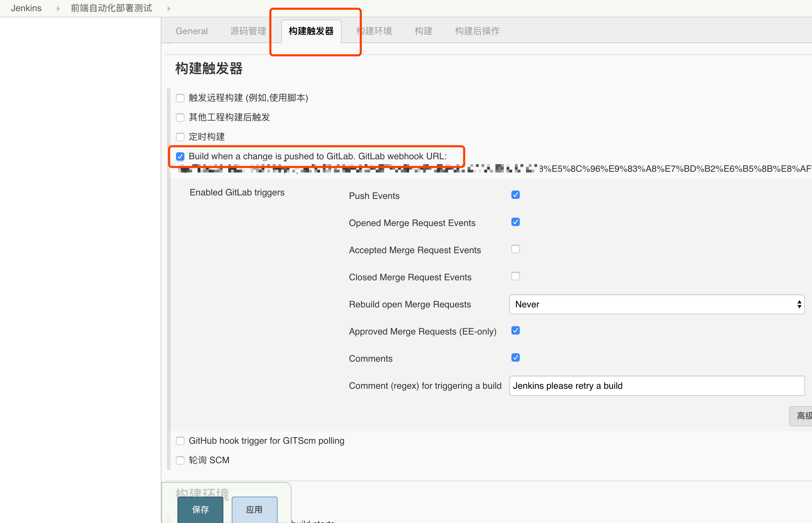The image size is (812, 523).
Task: Uncheck Build when change pushed to GitLab
Action: pos(180,156)
